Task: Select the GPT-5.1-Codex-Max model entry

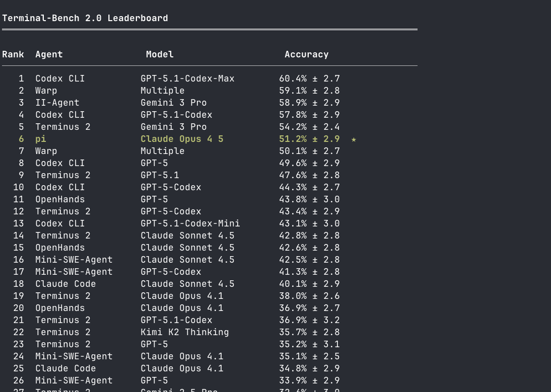Action: click(x=188, y=79)
